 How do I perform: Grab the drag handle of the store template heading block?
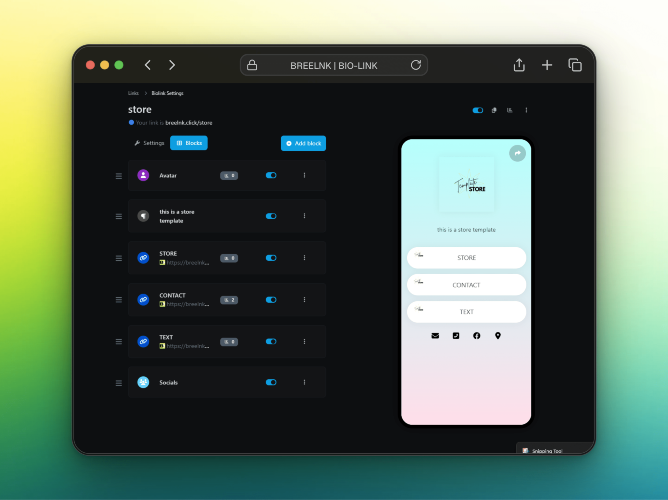point(119,216)
